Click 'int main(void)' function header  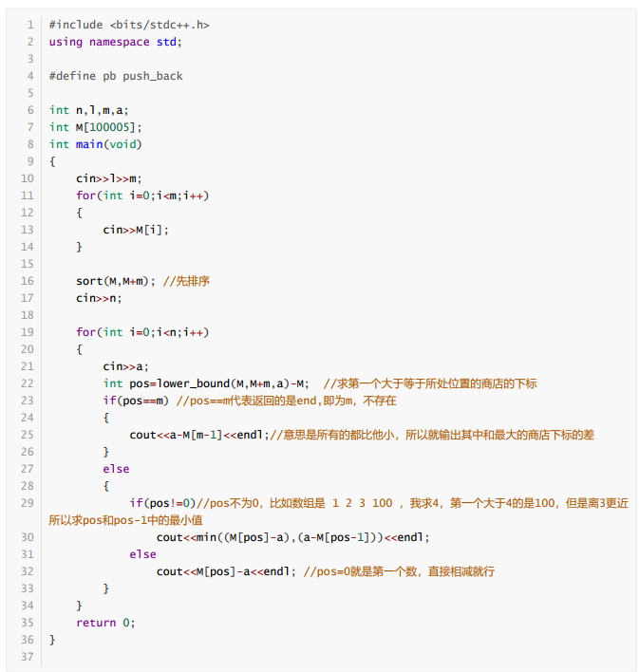(x=95, y=144)
